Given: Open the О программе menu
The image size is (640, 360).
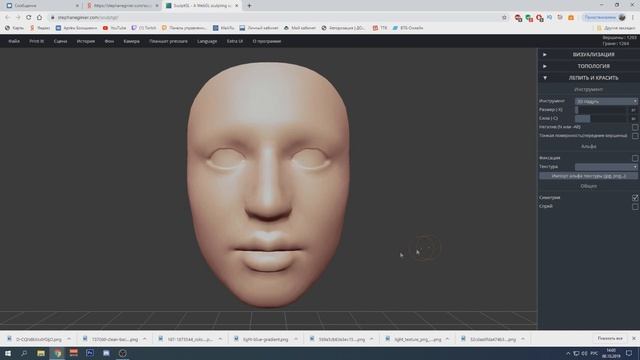Looking at the screenshot, I should point(267,41).
